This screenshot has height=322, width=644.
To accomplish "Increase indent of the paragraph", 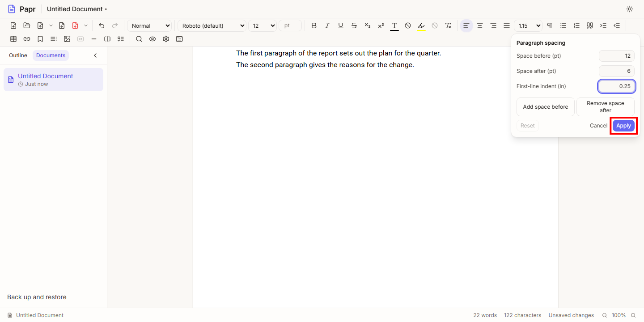I will point(603,25).
